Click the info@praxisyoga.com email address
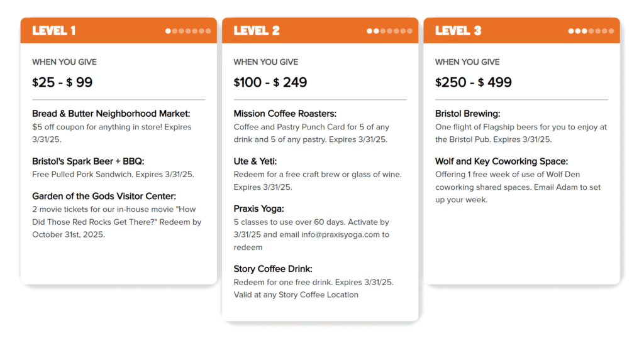The width and height of the screenshot is (644, 348). click(x=340, y=235)
